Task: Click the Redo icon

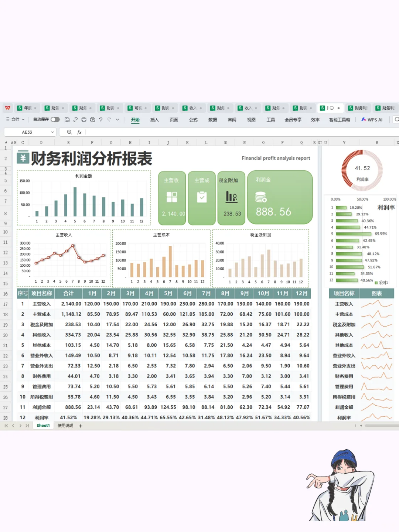Action: click(109, 119)
